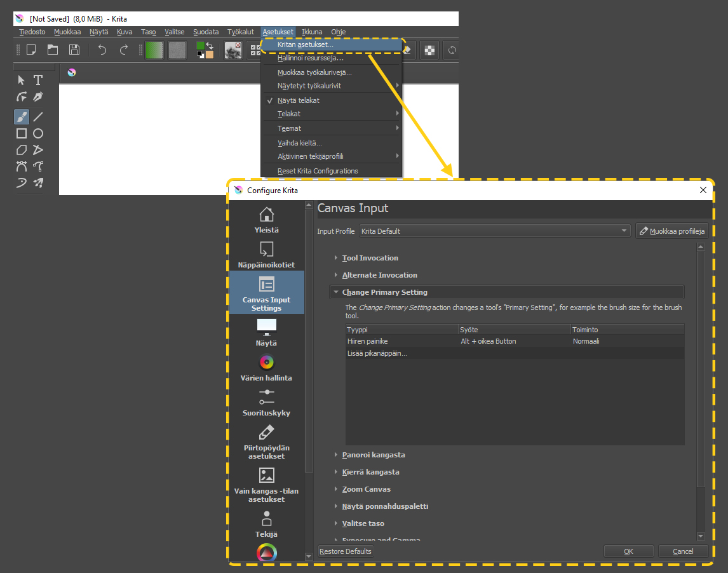Expand Panoroi kangasta section

[374, 455]
